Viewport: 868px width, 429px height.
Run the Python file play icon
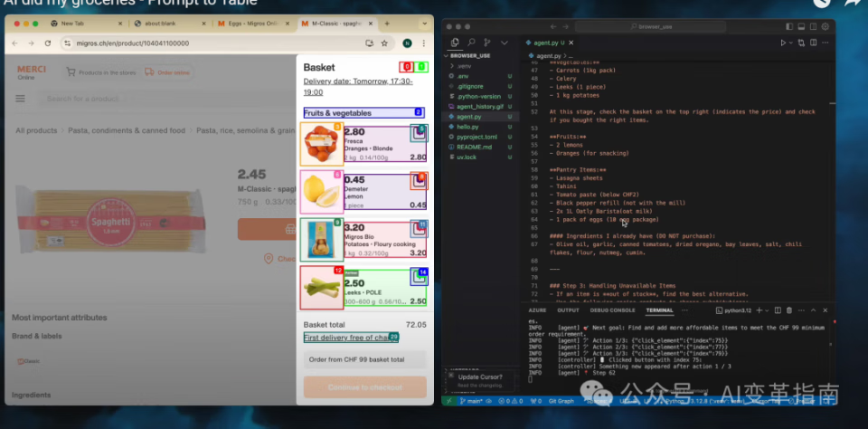(783, 43)
